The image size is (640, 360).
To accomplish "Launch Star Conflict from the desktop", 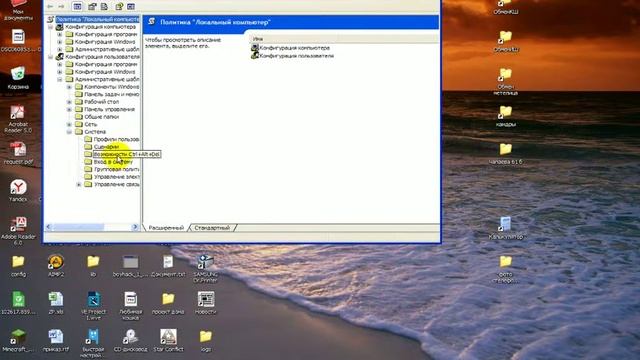I will [168, 341].
